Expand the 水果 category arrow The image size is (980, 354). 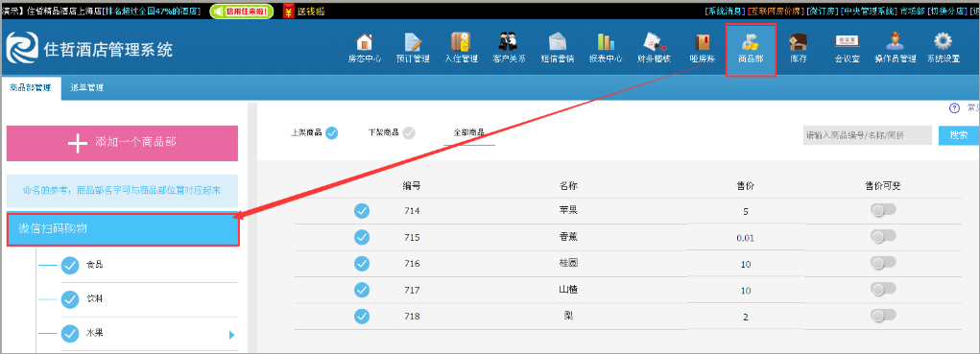click(x=232, y=335)
